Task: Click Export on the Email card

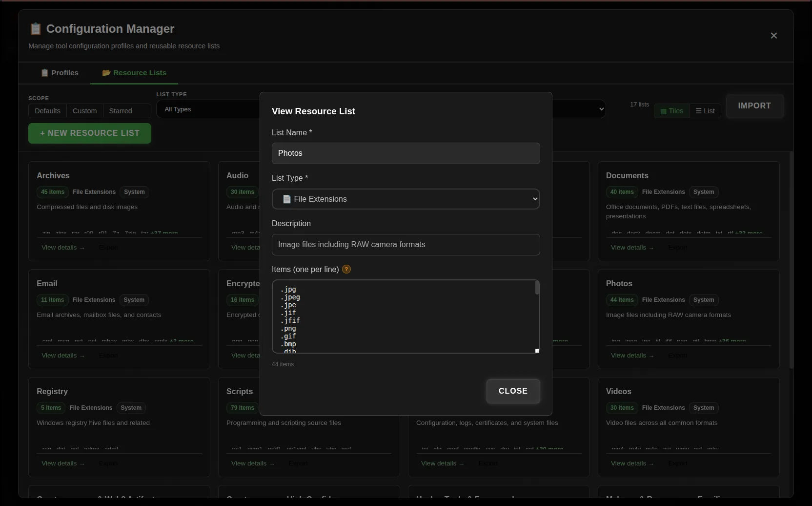Action: click(108, 356)
